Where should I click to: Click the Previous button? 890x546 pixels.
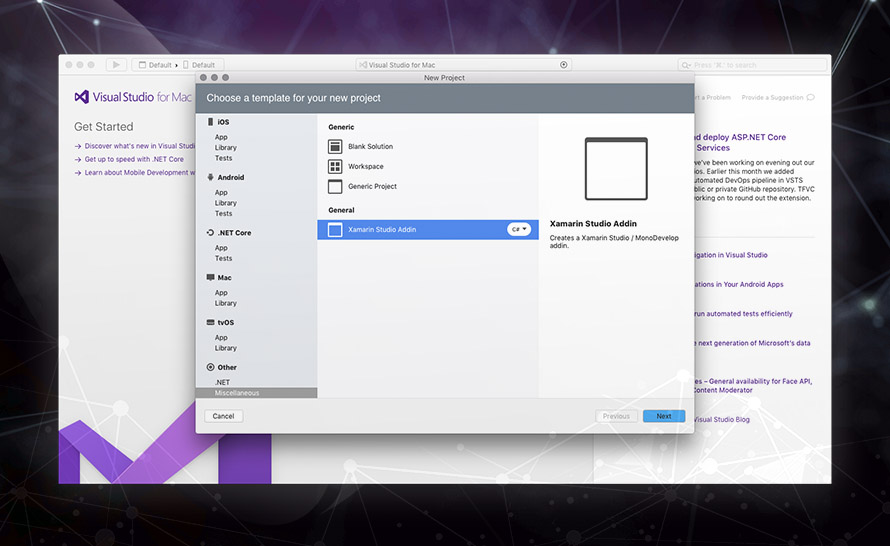[x=616, y=416]
